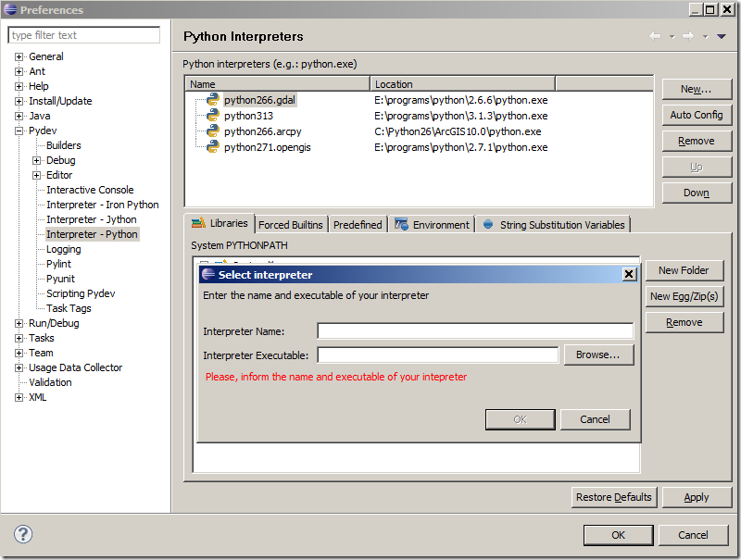Open forward history dropdown arrow
This screenshot has height=560, width=741.
pos(705,37)
